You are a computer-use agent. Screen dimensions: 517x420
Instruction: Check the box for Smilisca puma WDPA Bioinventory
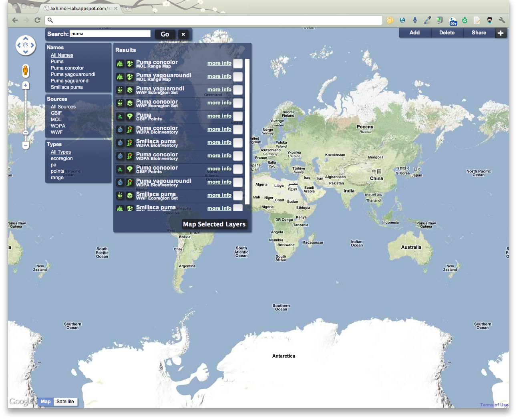(x=238, y=143)
